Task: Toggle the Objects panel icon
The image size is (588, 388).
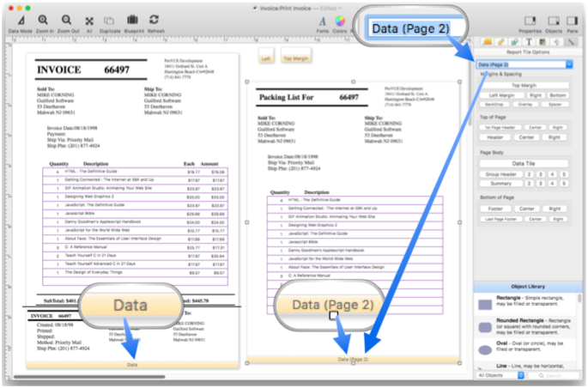Action: [x=553, y=21]
